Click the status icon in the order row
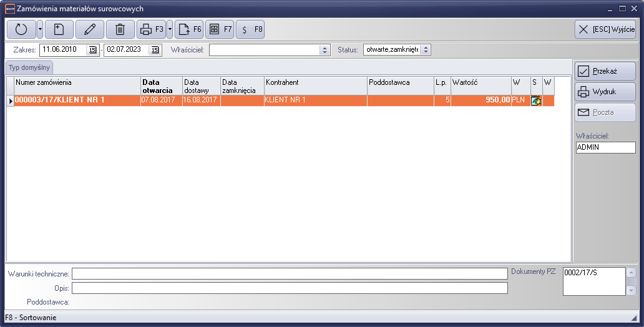Viewport: 644px width, 327px height. point(535,100)
